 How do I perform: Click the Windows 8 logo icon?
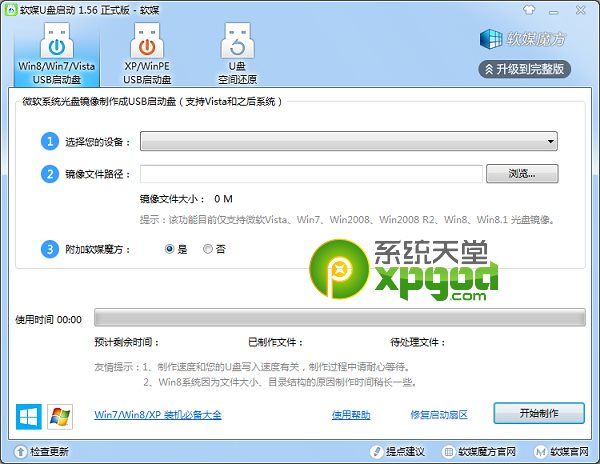[x=29, y=417]
